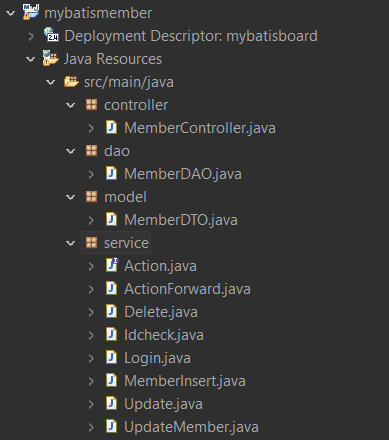This screenshot has width=389, height=440.
Task: Select the Delete.java label
Action: tap(161, 312)
